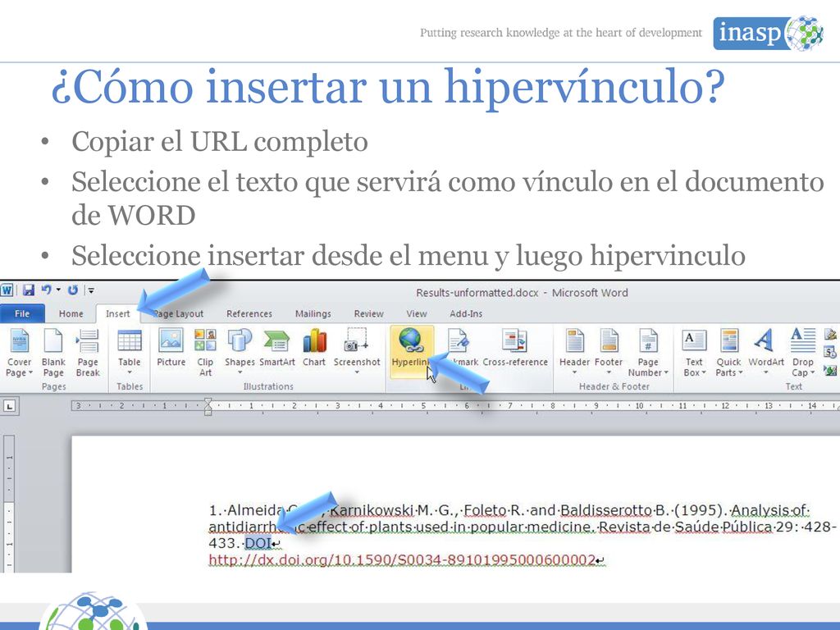Click the tab selector button left of ruler

(9, 407)
